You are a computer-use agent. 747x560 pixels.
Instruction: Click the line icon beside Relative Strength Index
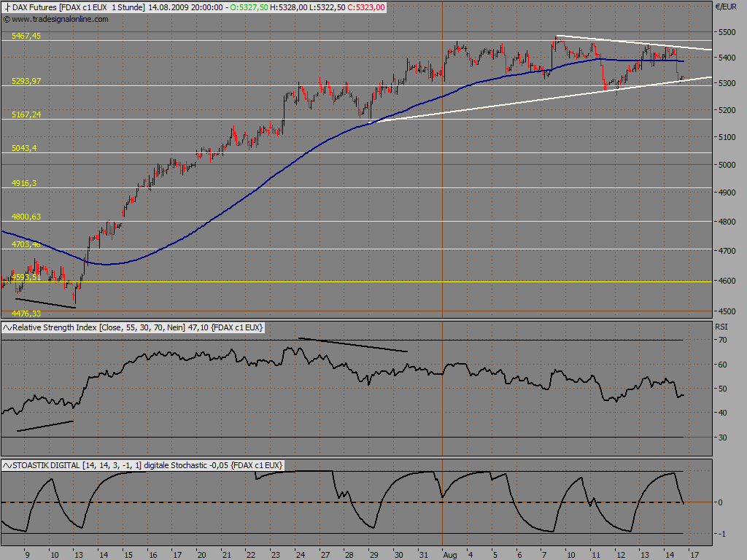tap(7, 327)
